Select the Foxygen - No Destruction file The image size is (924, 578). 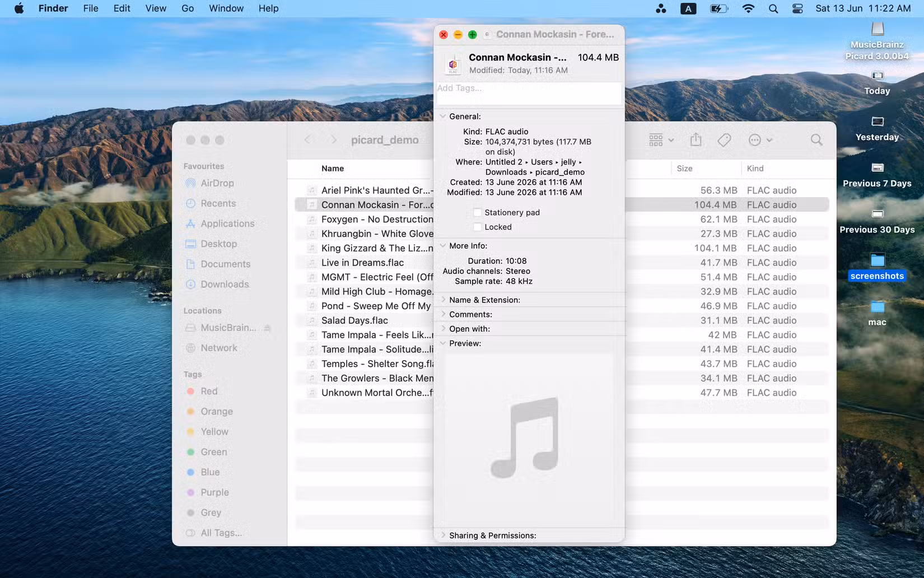click(x=377, y=220)
